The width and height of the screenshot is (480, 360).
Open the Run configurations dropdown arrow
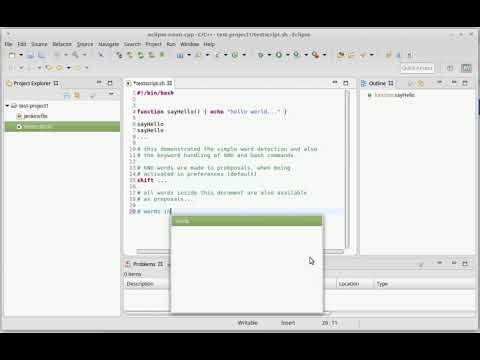[x=287, y=55]
